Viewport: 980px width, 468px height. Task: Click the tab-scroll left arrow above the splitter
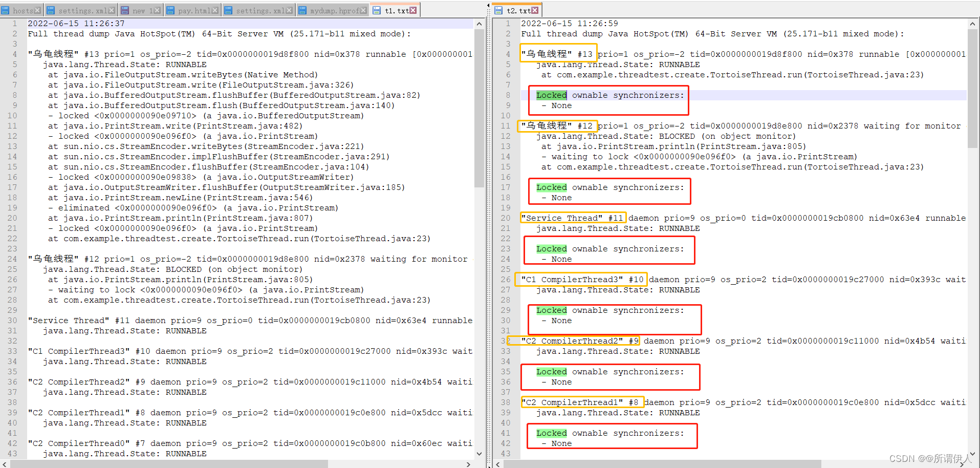pyautogui.click(x=488, y=7)
